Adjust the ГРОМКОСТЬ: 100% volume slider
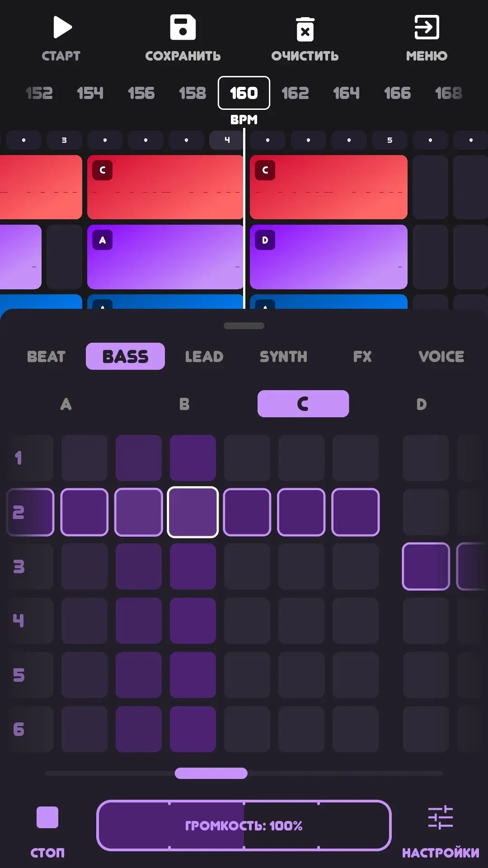This screenshot has height=868, width=488. tap(244, 826)
